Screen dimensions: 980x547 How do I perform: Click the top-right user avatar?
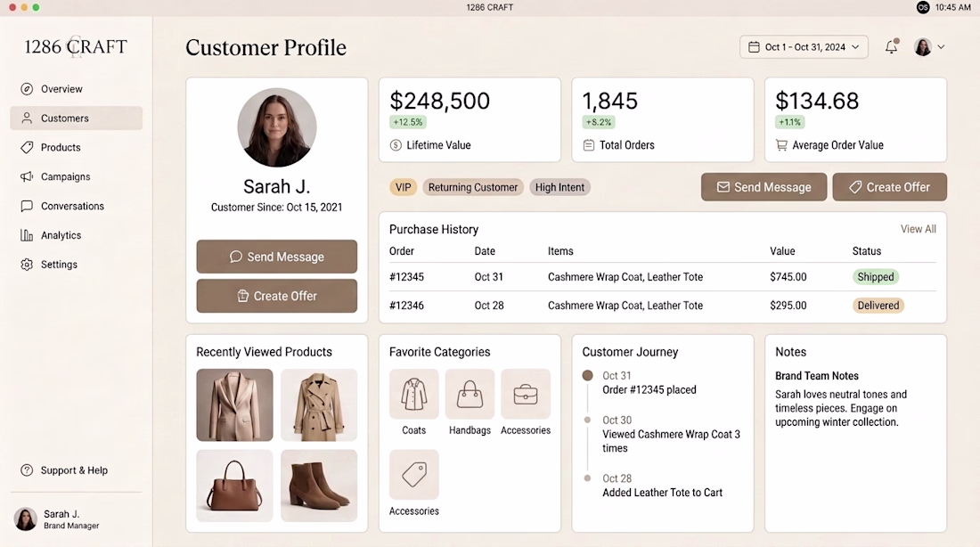(x=922, y=47)
